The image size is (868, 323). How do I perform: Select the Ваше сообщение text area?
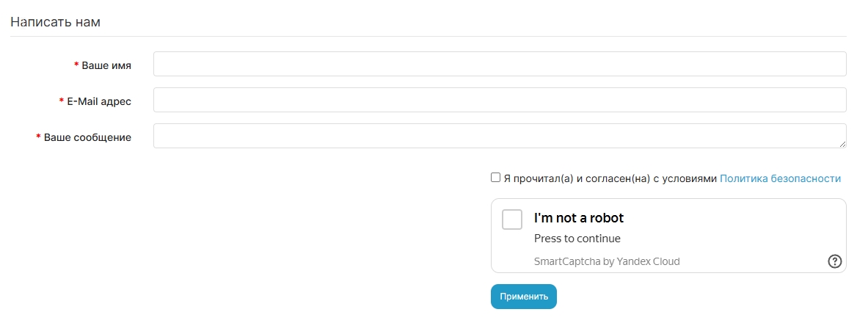point(499,136)
